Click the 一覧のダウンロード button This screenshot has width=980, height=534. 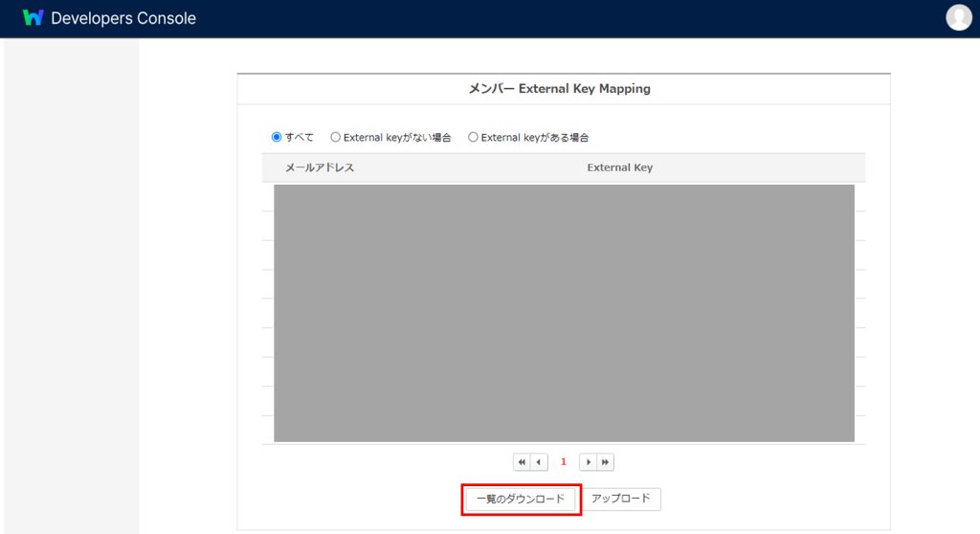coord(521,500)
